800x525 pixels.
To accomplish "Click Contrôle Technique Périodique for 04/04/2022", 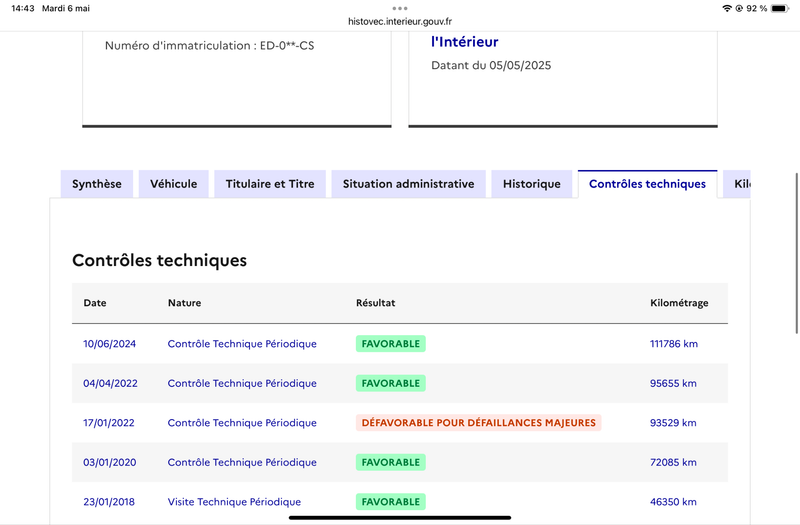I will click(242, 383).
